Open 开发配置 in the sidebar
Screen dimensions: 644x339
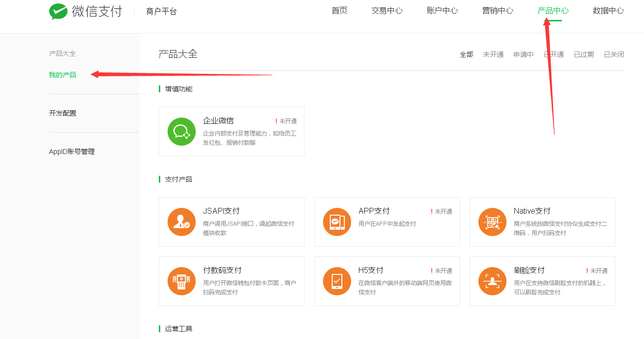click(x=63, y=113)
